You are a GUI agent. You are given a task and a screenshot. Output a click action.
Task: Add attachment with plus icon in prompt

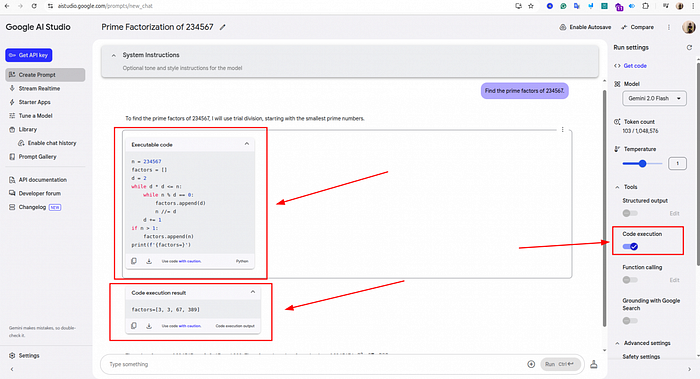pos(531,364)
